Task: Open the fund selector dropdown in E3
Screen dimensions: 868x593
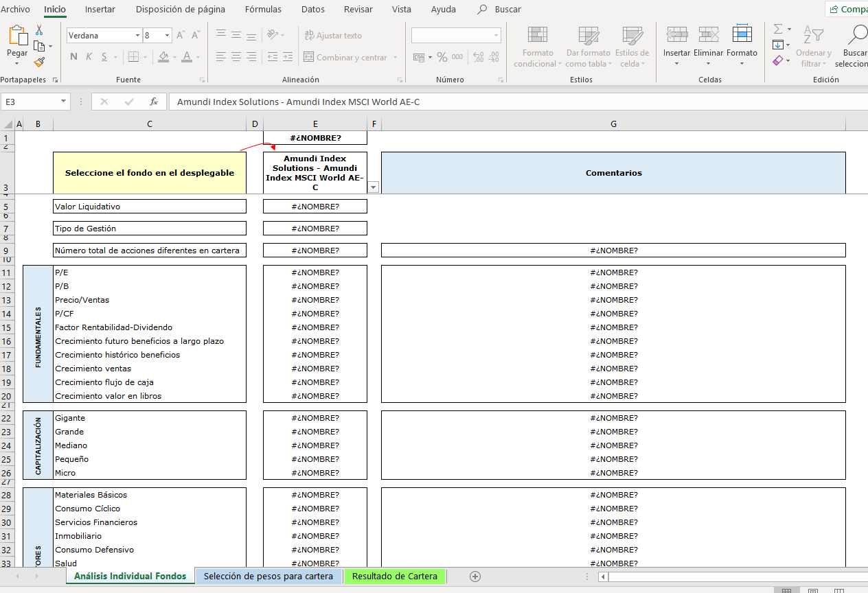Action: 373,187
